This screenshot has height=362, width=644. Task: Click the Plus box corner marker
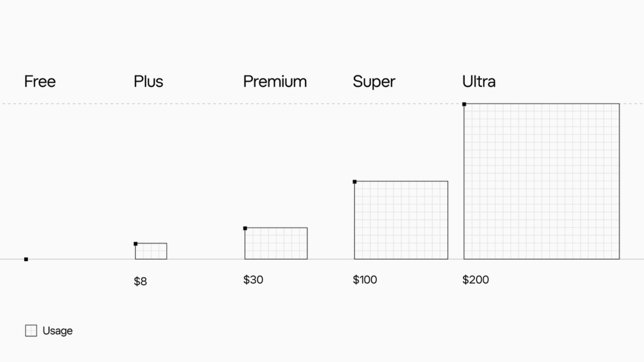click(136, 244)
